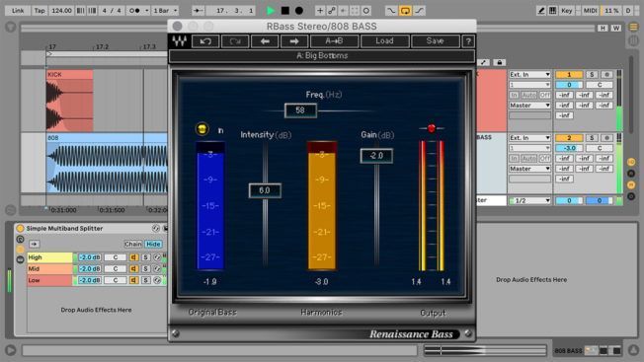Enable MIDI map mode
This screenshot has height=362, width=644.
click(591, 11)
